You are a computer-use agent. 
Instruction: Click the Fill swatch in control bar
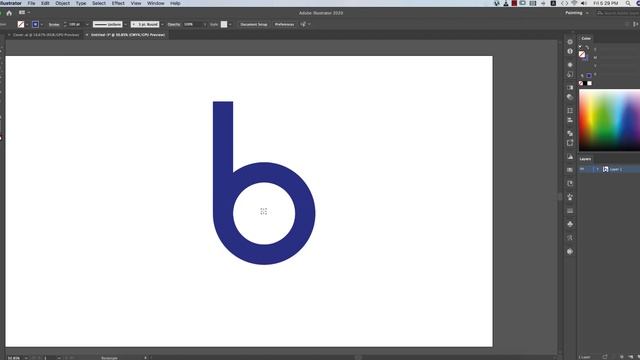tap(21, 24)
